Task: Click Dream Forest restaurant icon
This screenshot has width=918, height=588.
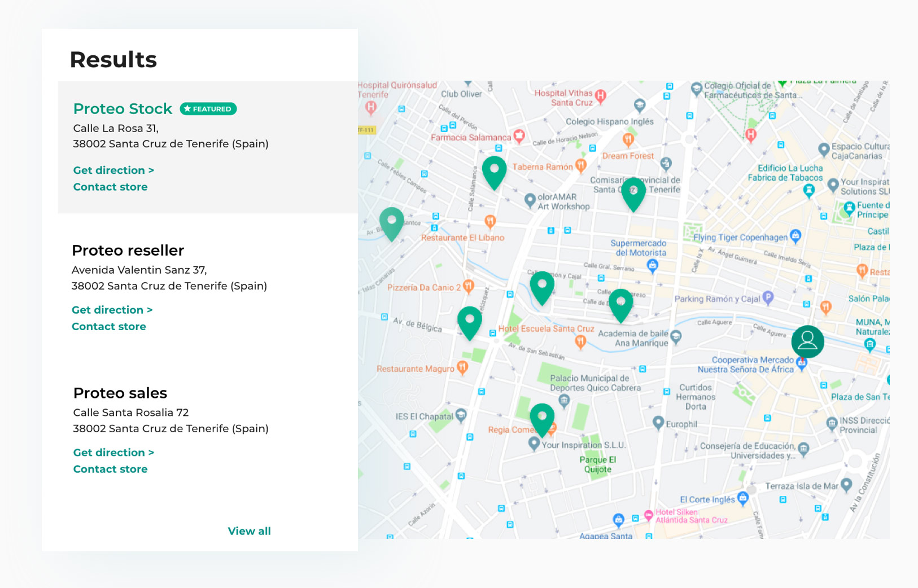Action: tap(628, 139)
